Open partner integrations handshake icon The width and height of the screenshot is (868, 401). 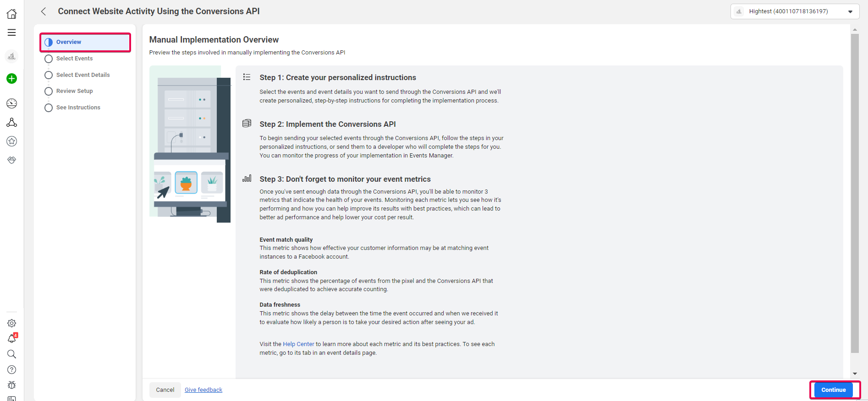tap(12, 160)
